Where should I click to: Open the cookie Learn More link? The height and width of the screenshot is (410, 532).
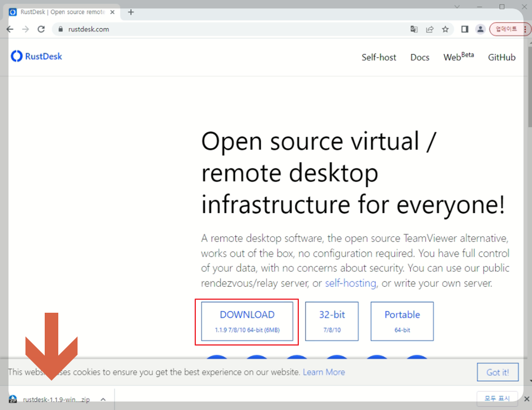pyautogui.click(x=324, y=372)
